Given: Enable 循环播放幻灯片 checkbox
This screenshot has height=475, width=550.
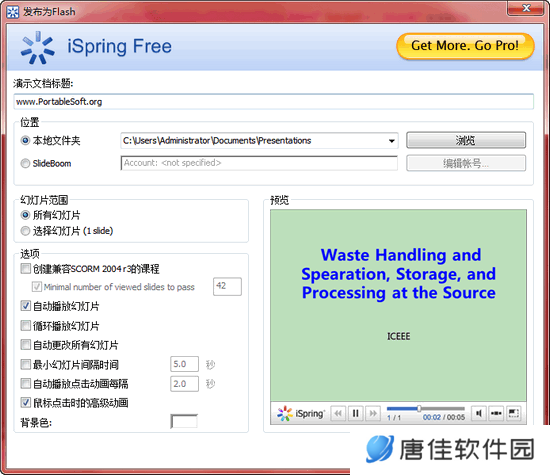Looking at the screenshot, I should pos(25,326).
